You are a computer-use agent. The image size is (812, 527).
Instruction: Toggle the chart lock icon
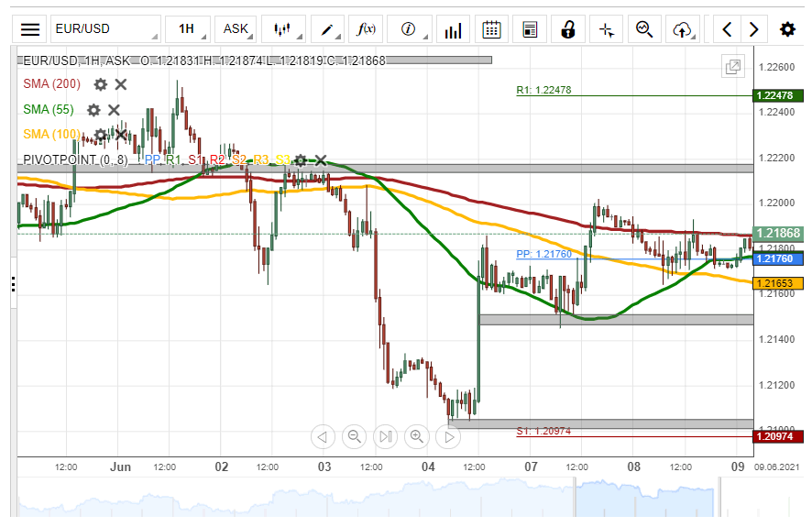pyautogui.click(x=568, y=29)
